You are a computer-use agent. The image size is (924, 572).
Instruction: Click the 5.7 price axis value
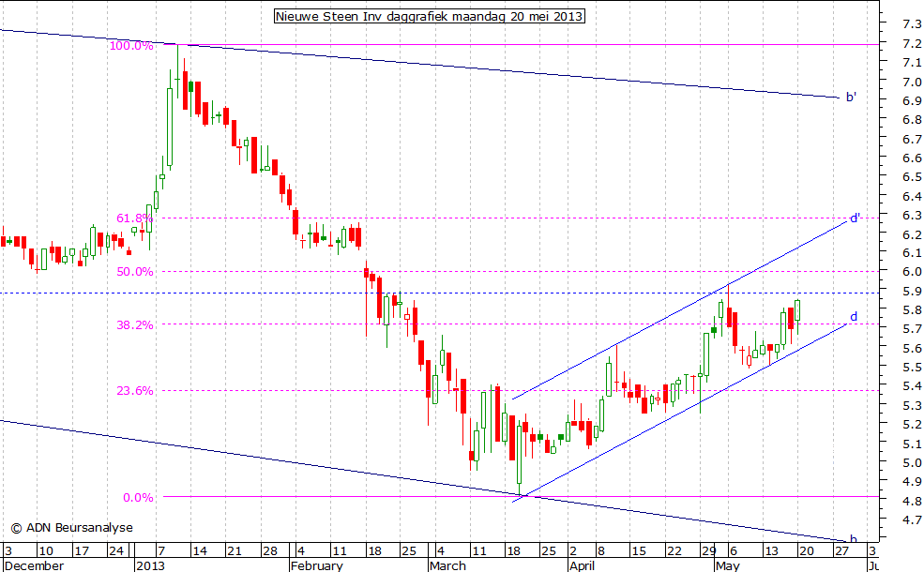[x=912, y=329]
